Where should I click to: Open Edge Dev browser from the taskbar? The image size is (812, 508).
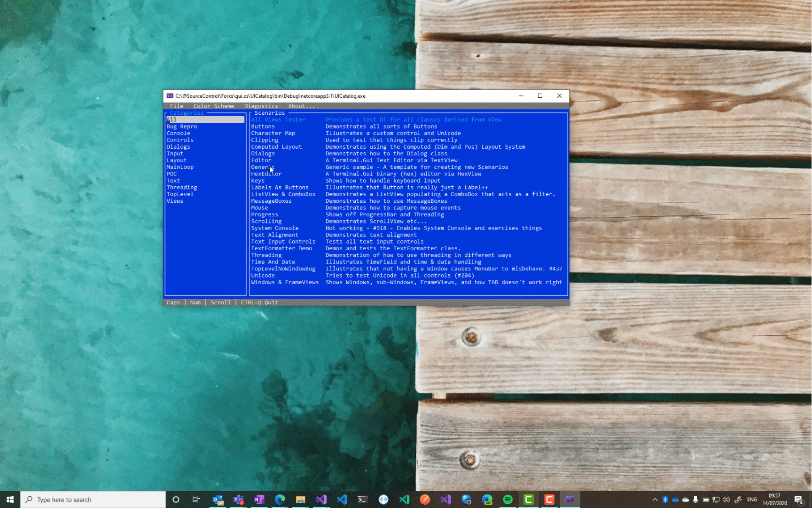[x=487, y=500]
